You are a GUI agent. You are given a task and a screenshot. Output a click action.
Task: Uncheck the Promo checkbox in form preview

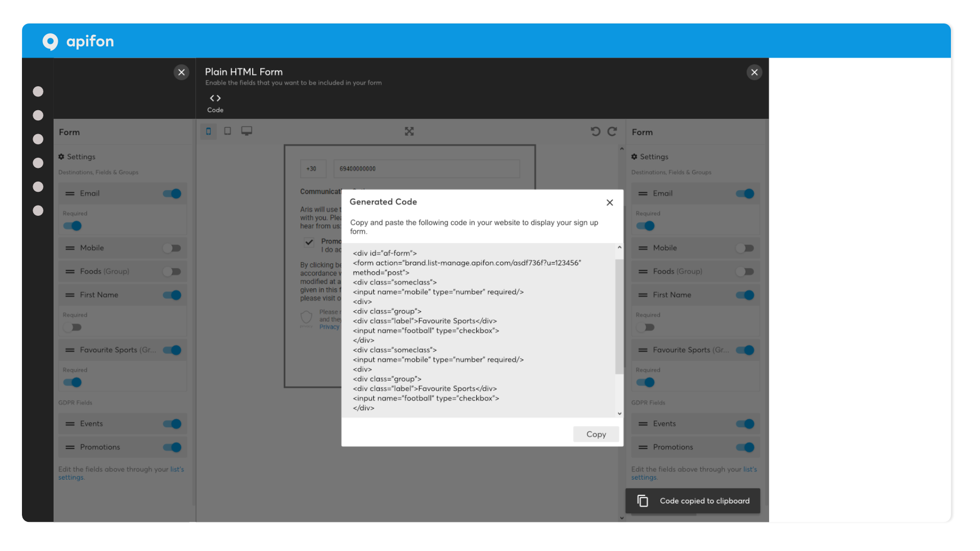coord(309,242)
